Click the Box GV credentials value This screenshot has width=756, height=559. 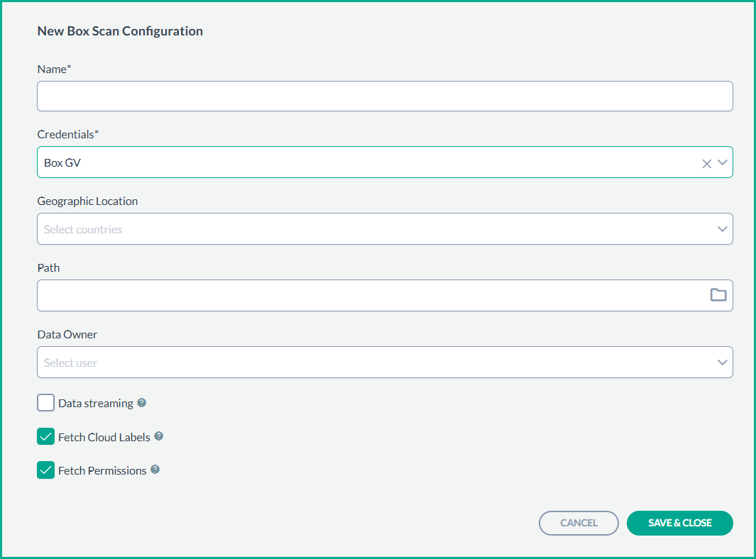click(63, 162)
